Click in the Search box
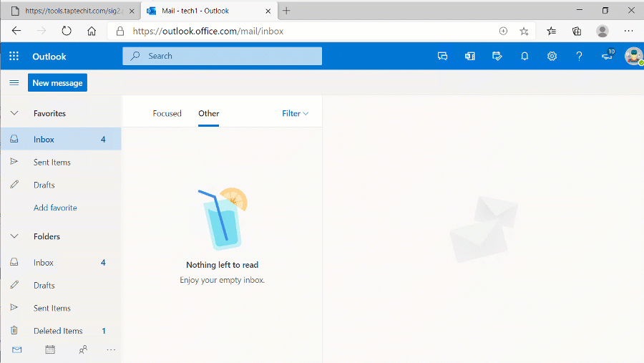This screenshot has height=363, width=644. point(229,57)
